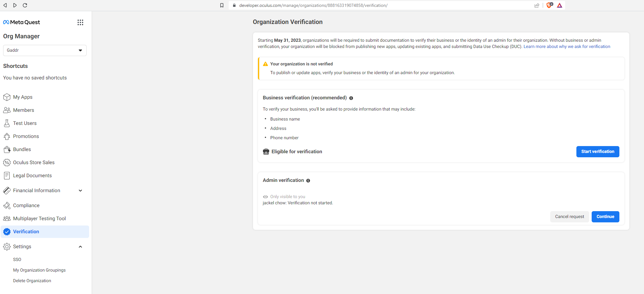Click the Compliance gavel icon

(x=7, y=206)
